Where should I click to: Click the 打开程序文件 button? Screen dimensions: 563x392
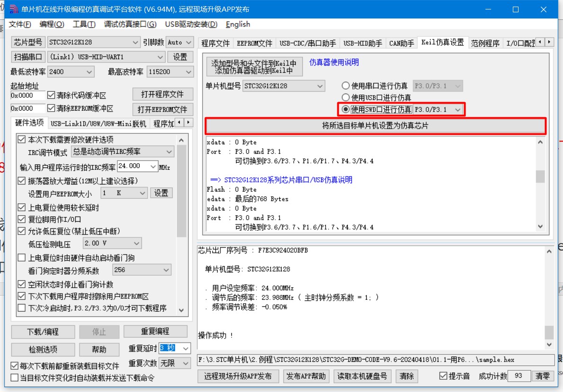[163, 95]
